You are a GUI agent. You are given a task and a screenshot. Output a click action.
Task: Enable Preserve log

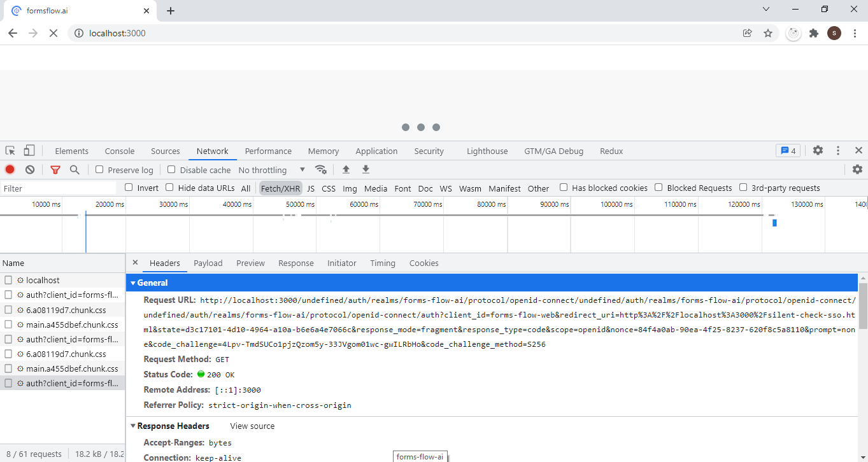(99, 169)
